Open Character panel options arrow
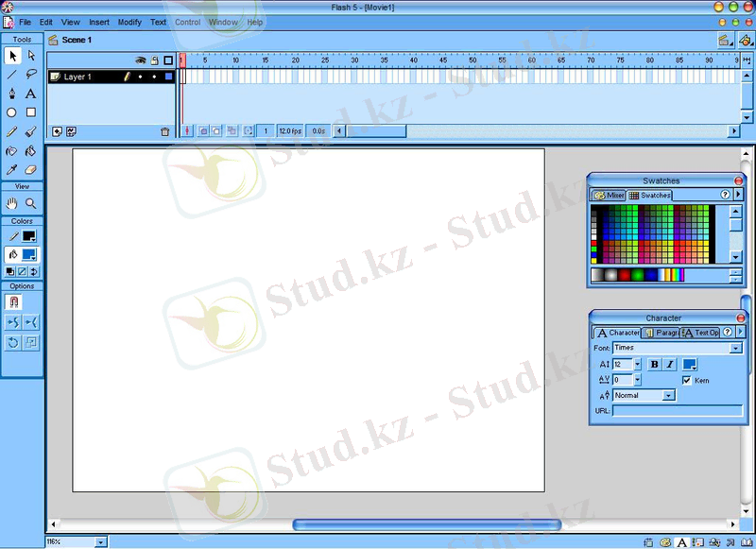The width and height of the screenshot is (756, 549). click(740, 332)
